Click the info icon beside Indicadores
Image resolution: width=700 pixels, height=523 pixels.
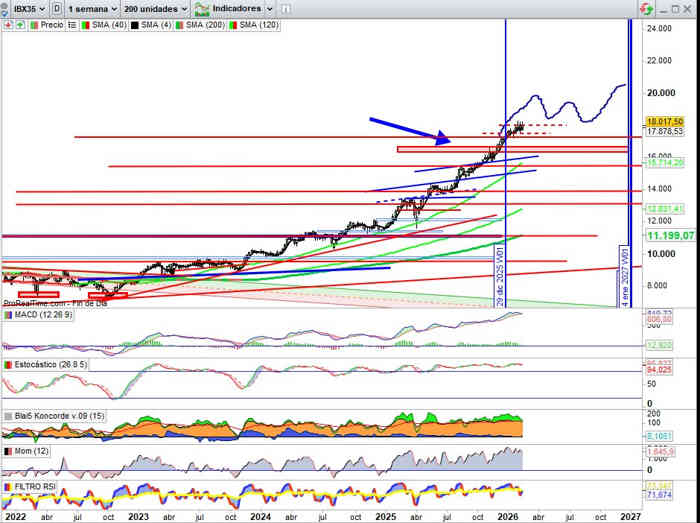[287, 8]
